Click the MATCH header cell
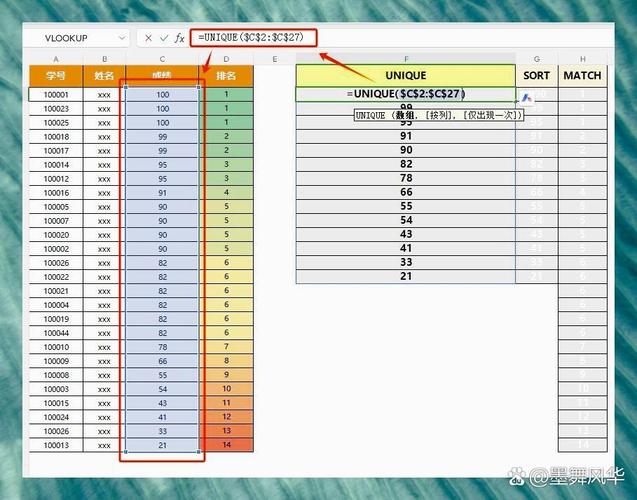 pos(582,75)
